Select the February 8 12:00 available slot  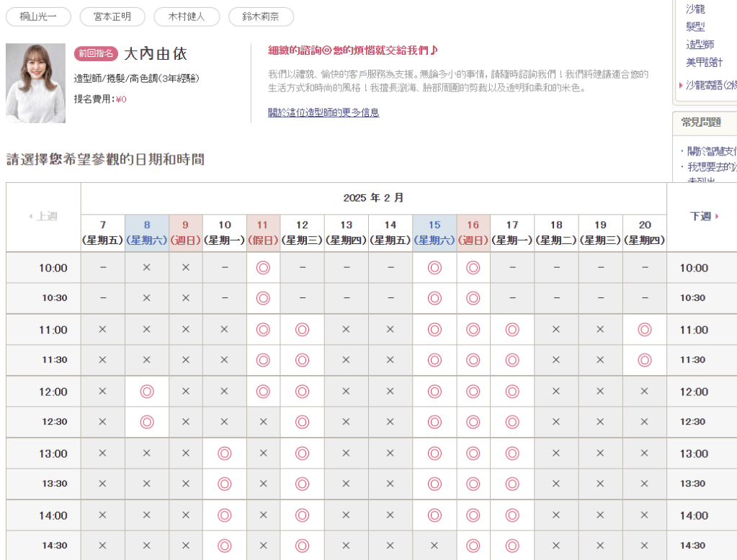(x=147, y=392)
